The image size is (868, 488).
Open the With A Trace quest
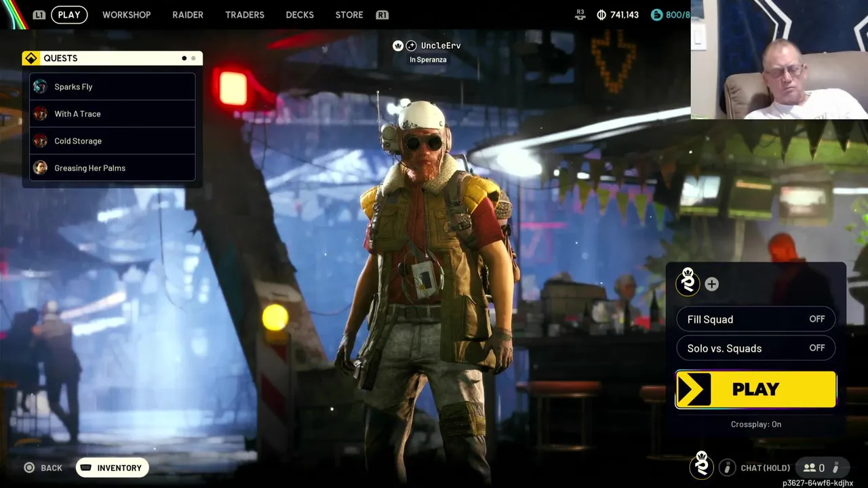tap(113, 114)
